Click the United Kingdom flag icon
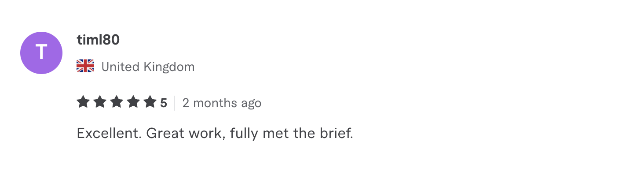 click(85, 67)
